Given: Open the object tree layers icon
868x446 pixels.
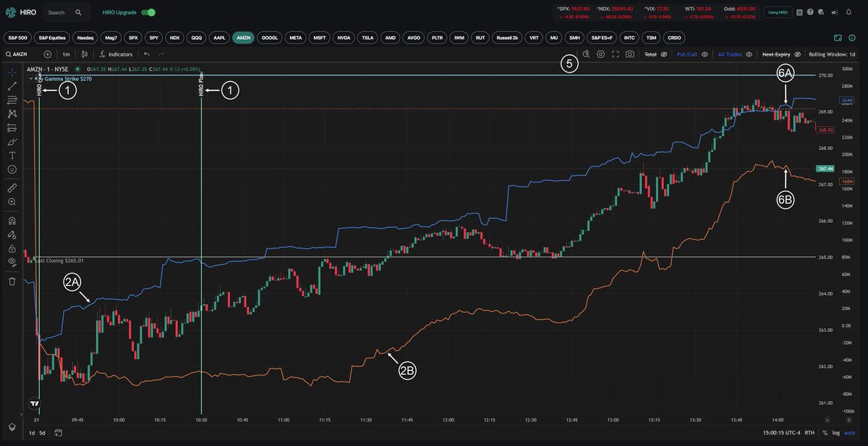Looking at the screenshot, I should (x=12, y=426).
